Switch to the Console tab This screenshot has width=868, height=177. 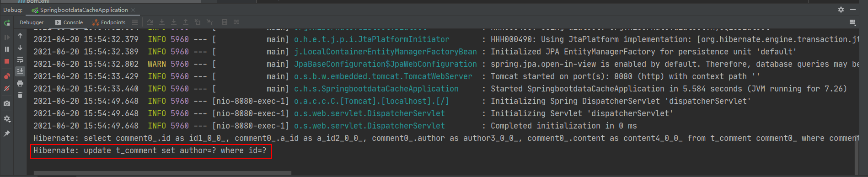point(69,22)
